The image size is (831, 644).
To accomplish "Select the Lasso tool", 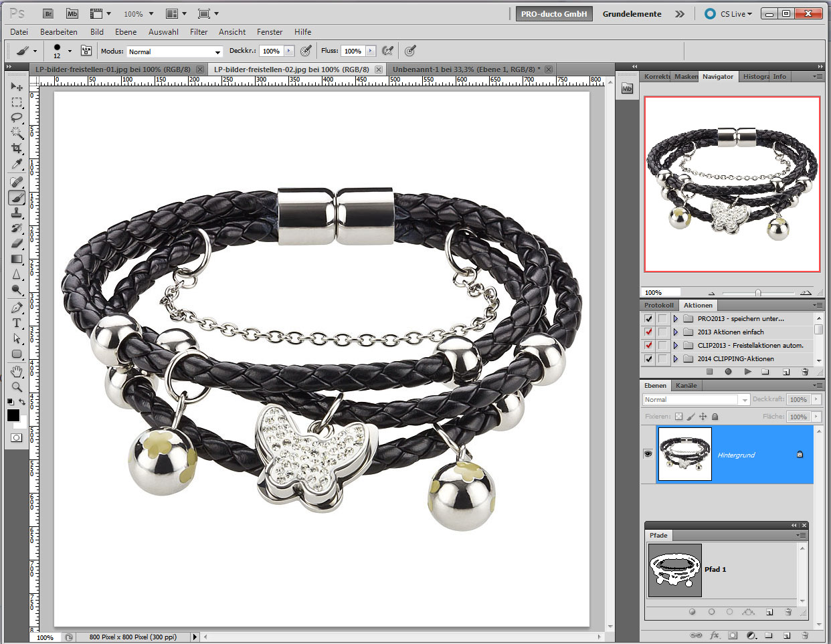I will pyautogui.click(x=17, y=118).
